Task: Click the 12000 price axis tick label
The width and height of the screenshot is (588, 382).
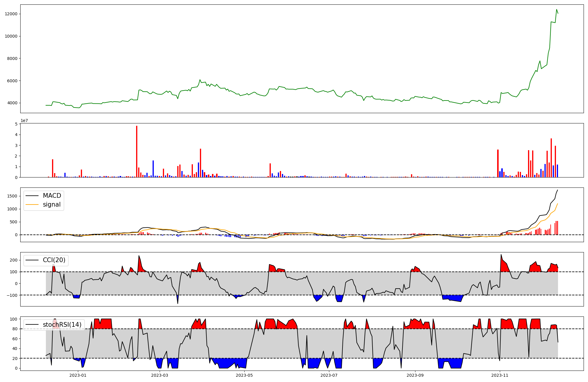Action: point(11,14)
